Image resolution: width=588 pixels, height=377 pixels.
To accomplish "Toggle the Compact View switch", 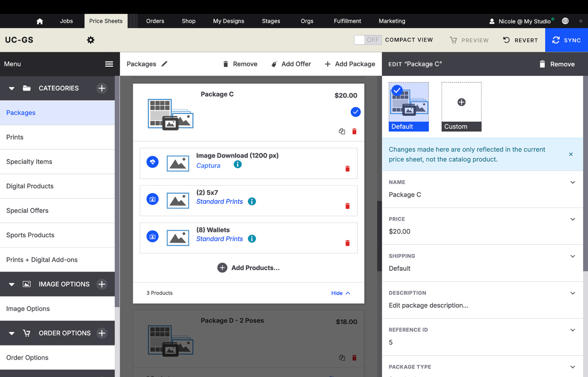I will click(x=367, y=40).
